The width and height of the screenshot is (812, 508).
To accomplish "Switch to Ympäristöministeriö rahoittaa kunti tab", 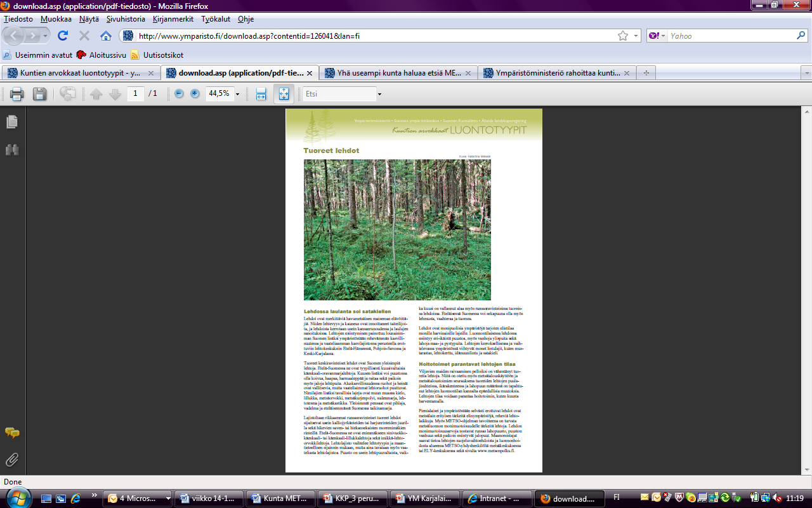I will pos(557,73).
